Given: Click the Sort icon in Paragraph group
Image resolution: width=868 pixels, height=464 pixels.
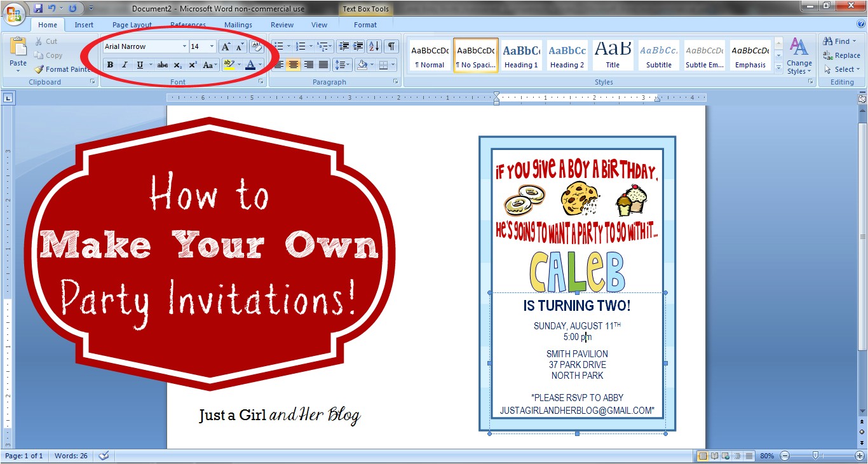Looking at the screenshot, I should pyautogui.click(x=375, y=46).
